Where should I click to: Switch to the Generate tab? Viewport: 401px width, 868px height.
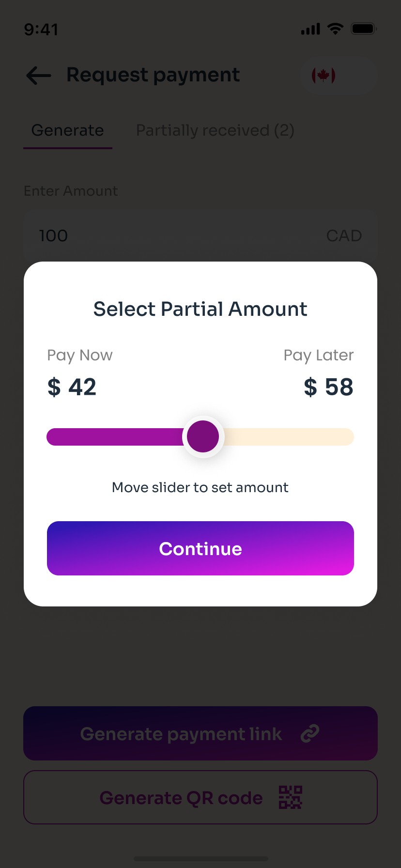coord(68,131)
